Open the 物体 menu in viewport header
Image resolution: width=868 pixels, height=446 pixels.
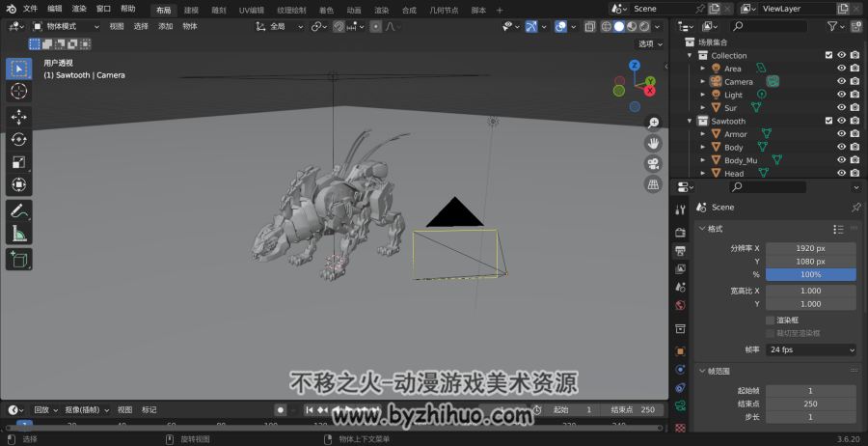pos(190,26)
